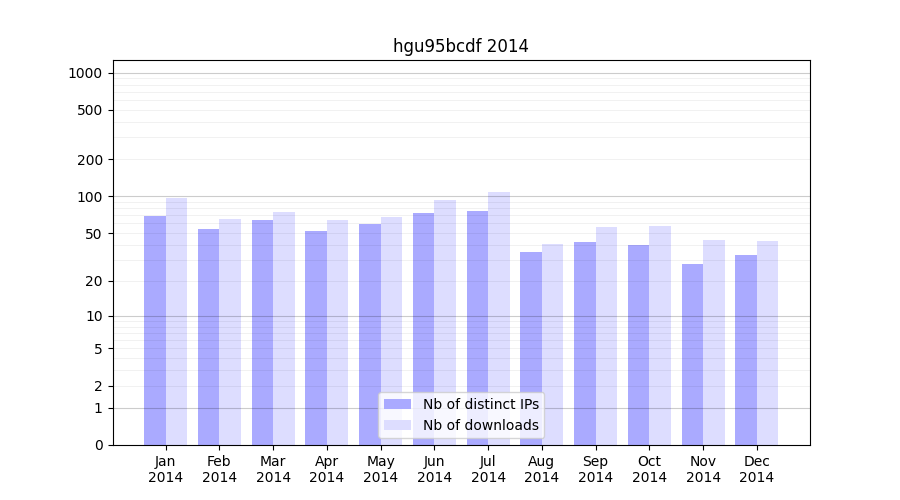Select the Dec 2014 downloads bar
The image size is (900, 500).
[x=768, y=343]
